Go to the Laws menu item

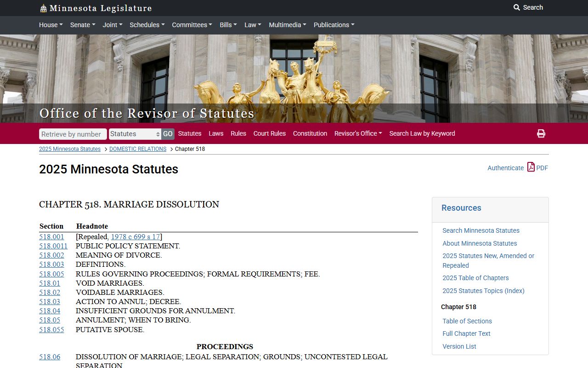216,133
